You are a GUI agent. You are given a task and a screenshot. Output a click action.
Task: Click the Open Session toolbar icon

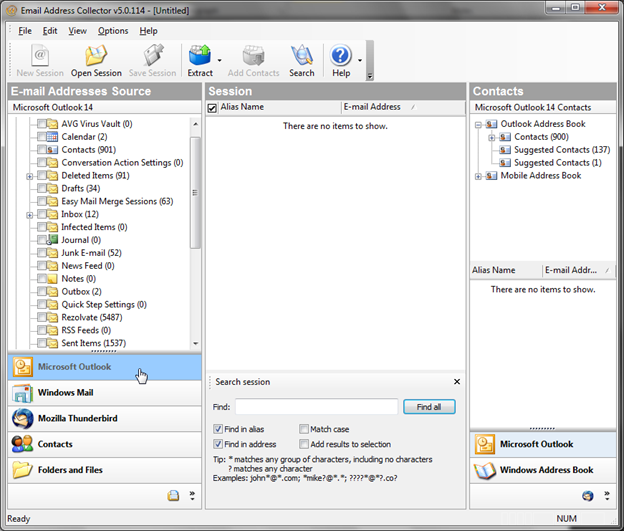96,61
